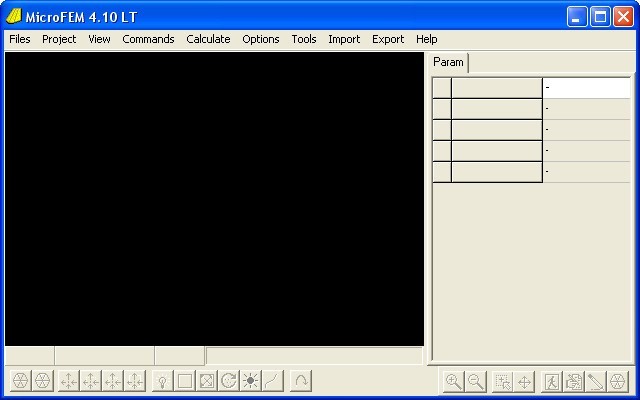Click the printer with document icon

click(574, 382)
